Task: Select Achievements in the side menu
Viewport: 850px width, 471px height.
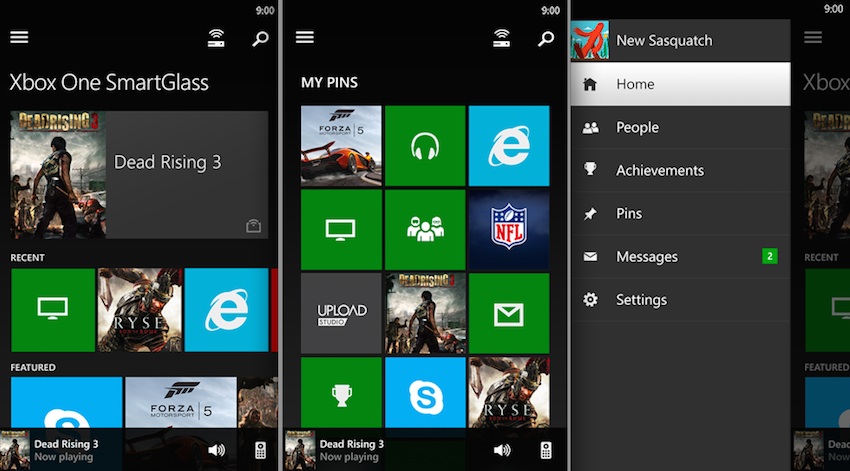Action: pyautogui.click(x=680, y=170)
